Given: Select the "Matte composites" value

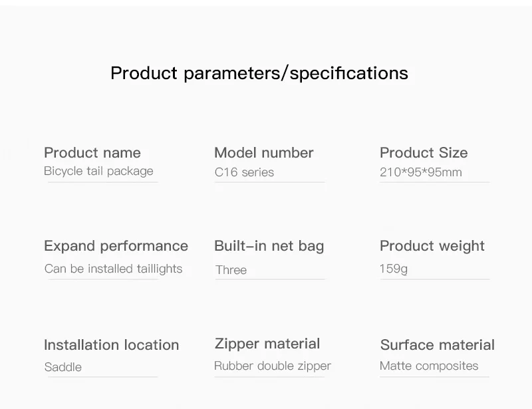Looking at the screenshot, I should [429, 366].
